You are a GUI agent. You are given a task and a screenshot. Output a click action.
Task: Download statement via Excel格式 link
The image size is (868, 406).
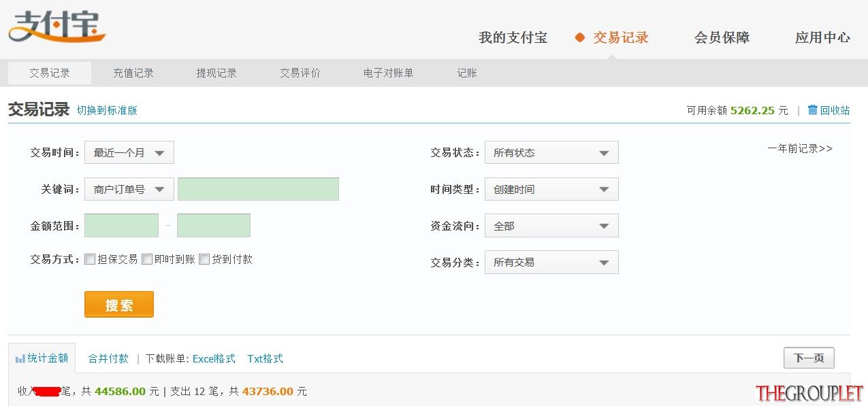pos(214,358)
